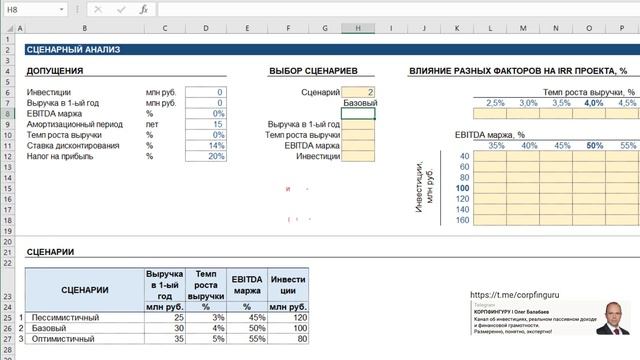Click the 55% EBITDA cell for Оптимистичный
The width and height of the screenshot is (640, 360).
[x=247, y=339]
